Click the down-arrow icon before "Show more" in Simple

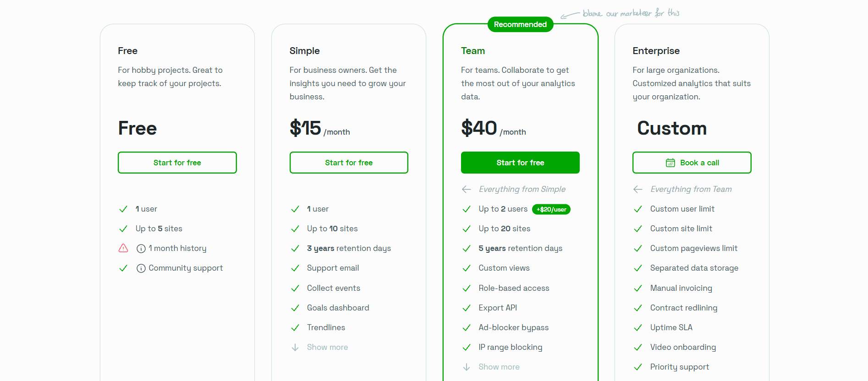(x=295, y=347)
